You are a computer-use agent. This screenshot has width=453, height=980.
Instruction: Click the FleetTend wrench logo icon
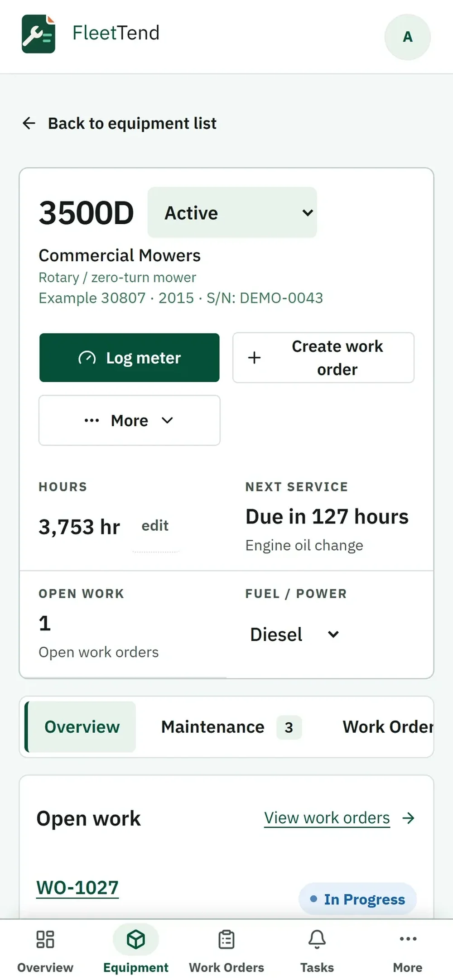(x=39, y=34)
